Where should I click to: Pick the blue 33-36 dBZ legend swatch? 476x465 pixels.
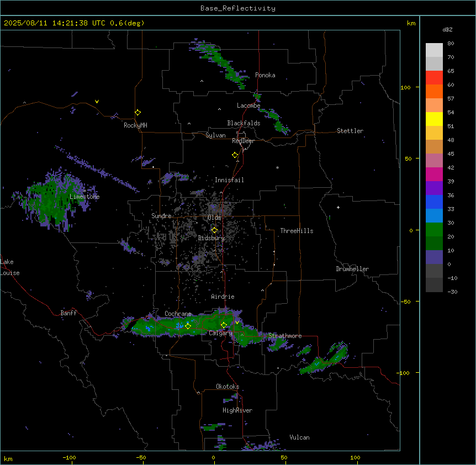[434, 202]
